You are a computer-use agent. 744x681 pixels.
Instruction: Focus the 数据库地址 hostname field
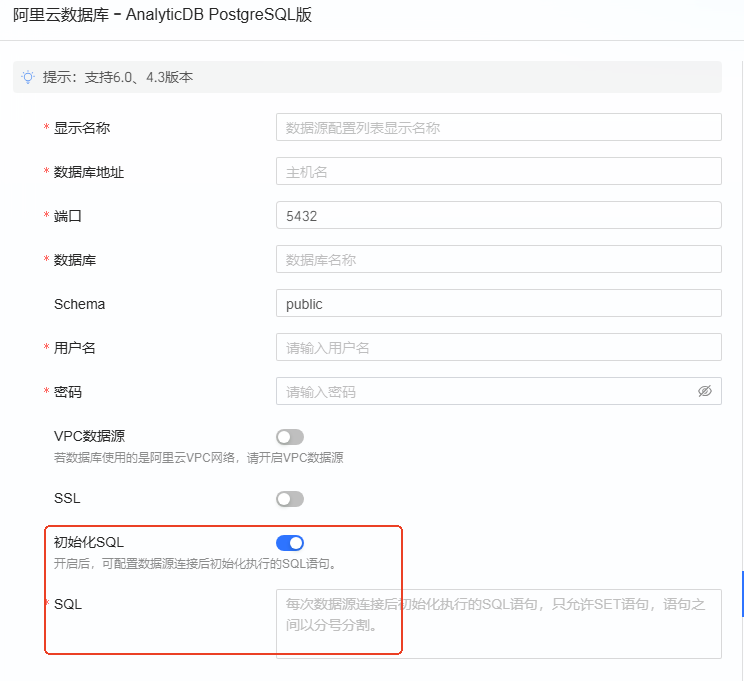498,171
